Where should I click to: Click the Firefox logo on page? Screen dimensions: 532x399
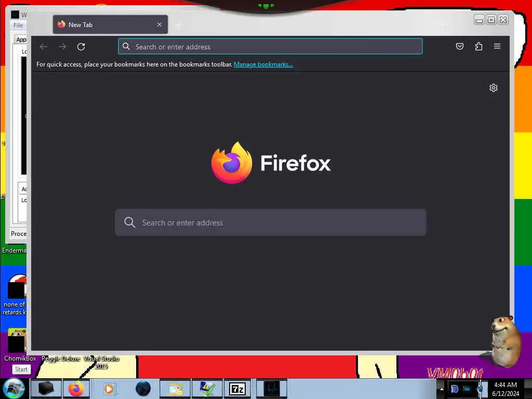click(x=232, y=163)
